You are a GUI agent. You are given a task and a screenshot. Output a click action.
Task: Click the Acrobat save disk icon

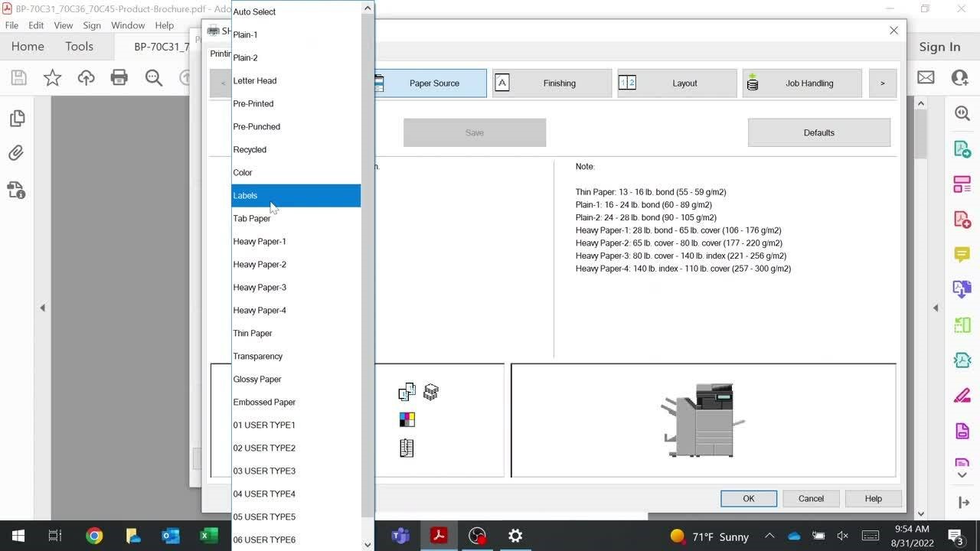(18, 77)
